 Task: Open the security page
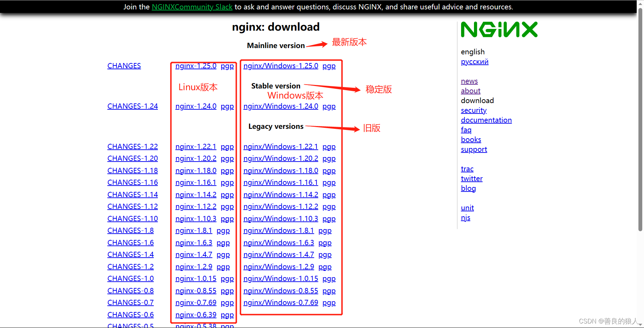(x=474, y=110)
